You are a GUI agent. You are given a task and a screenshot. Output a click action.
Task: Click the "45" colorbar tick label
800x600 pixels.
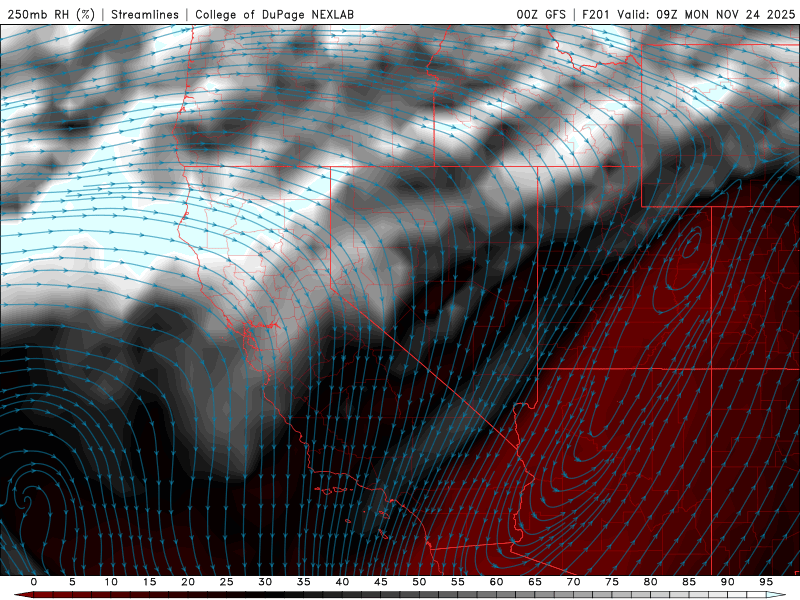point(381,582)
